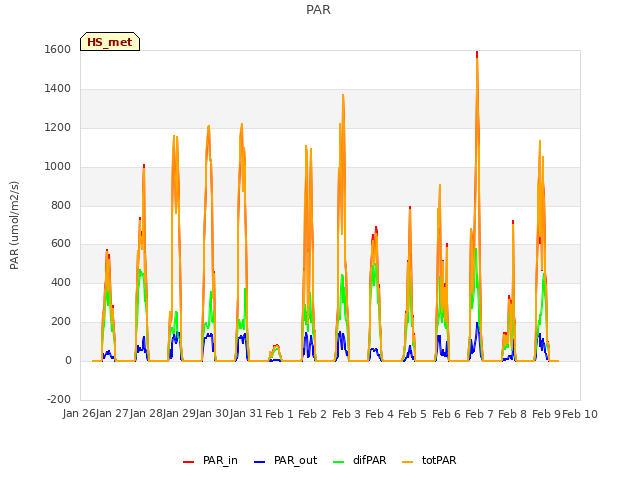
Task: Click the Feb 9 x-axis label
Action: tap(546, 414)
